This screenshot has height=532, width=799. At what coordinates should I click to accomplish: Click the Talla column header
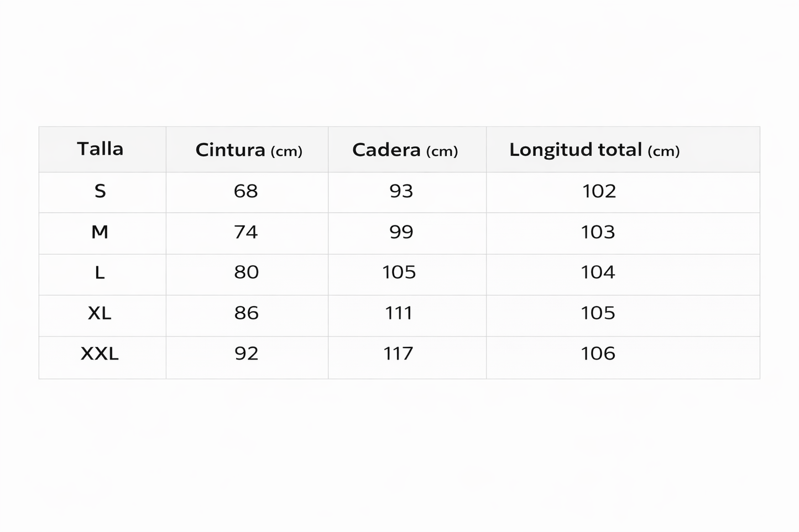100,149
